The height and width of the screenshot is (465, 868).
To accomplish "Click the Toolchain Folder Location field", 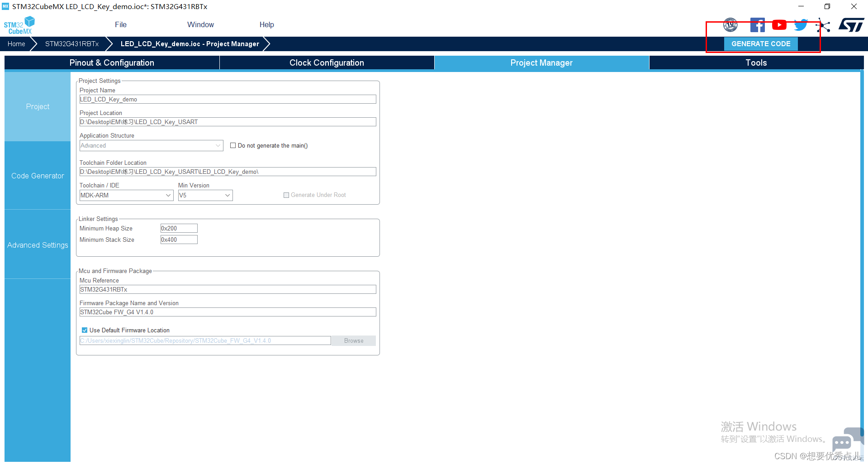I will (x=228, y=172).
